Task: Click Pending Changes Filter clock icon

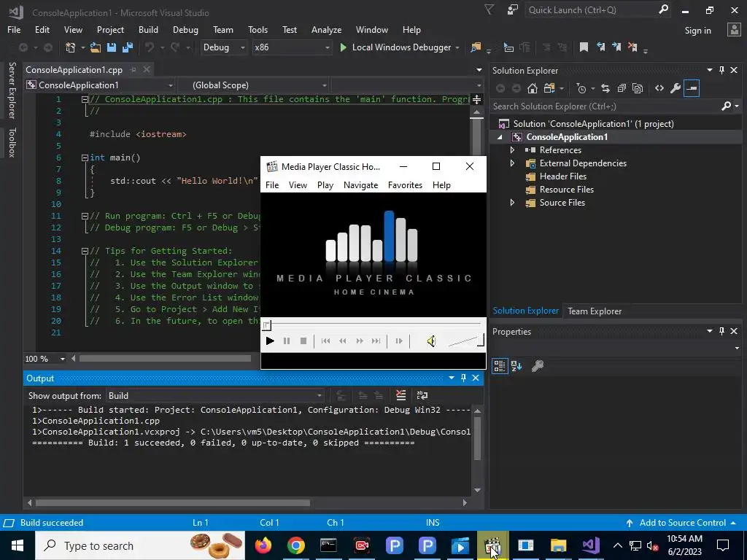Action: tap(581, 88)
